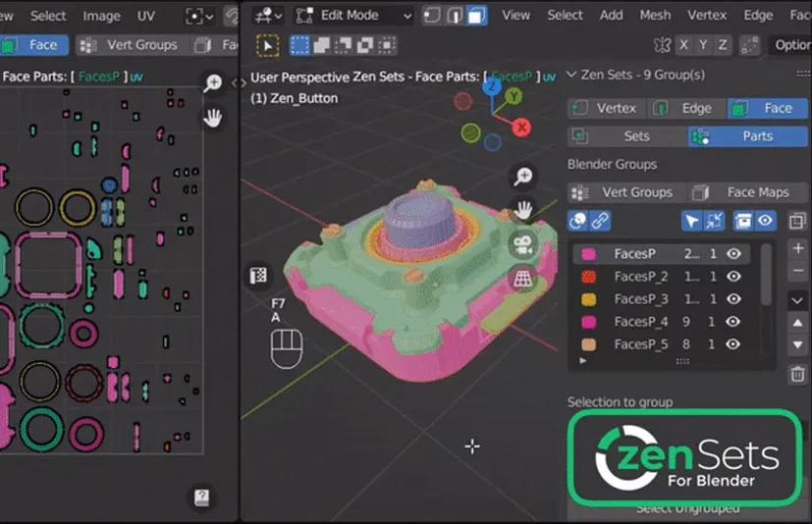Click Vert Groups button in side panel
Screen dimensions: 812x524
click(x=627, y=192)
